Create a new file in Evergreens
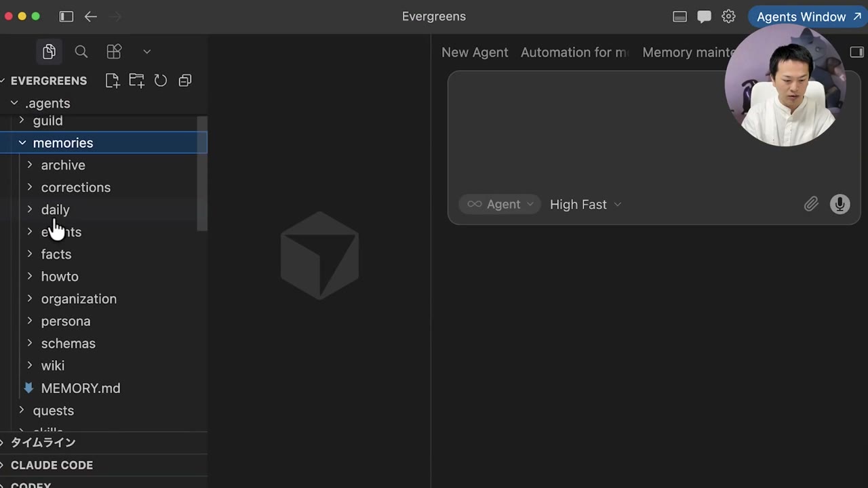 [113, 81]
